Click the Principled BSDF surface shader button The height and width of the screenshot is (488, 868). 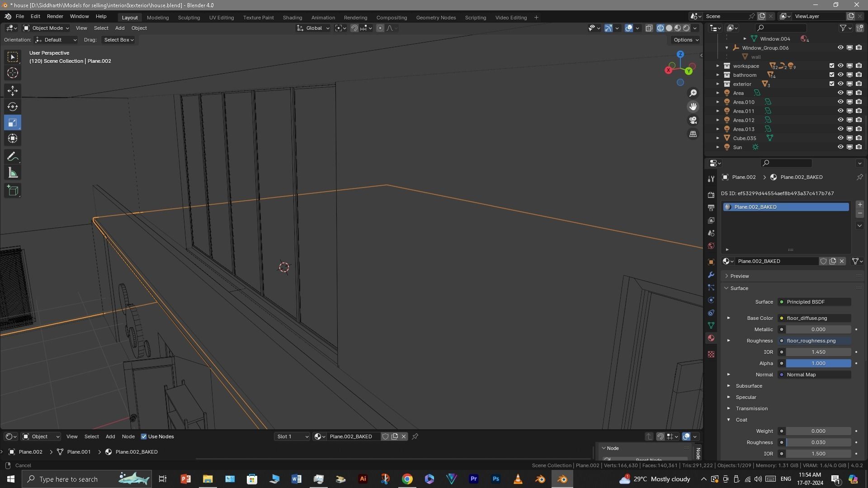click(814, 302)
